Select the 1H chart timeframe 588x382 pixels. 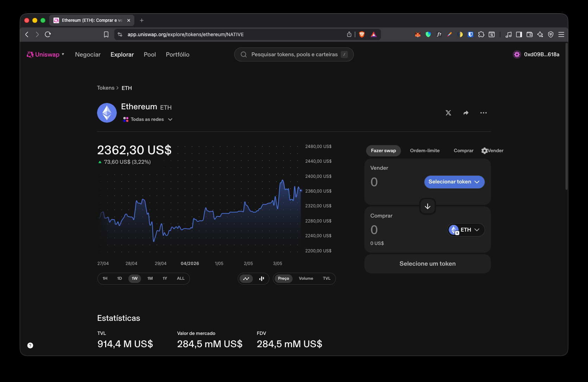105,278
